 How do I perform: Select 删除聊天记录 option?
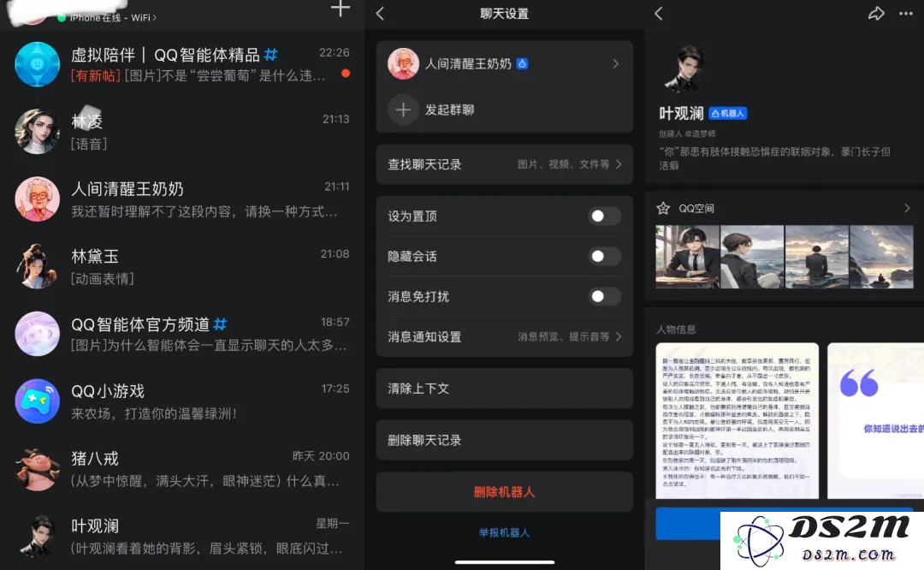click(x=505, y=440)
